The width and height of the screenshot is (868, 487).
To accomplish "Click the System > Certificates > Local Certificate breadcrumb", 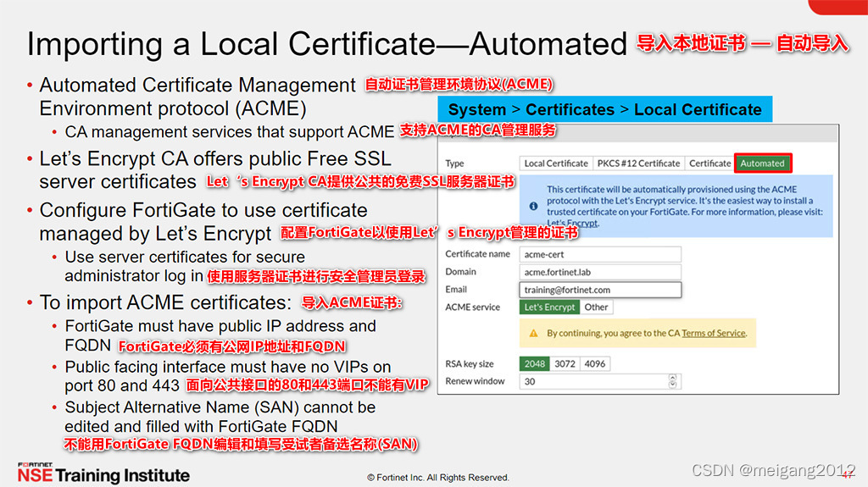I will tap(605, 109).
